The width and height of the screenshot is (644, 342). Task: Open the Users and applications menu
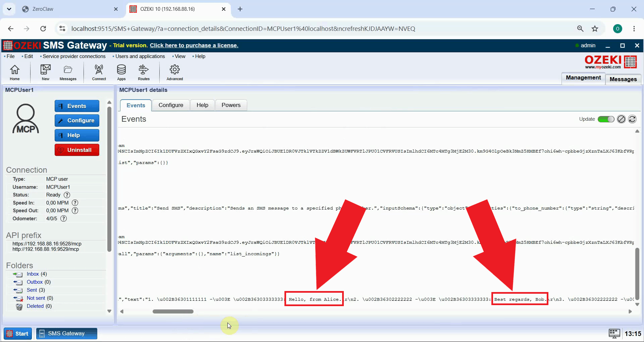click(x=140, y=56)
